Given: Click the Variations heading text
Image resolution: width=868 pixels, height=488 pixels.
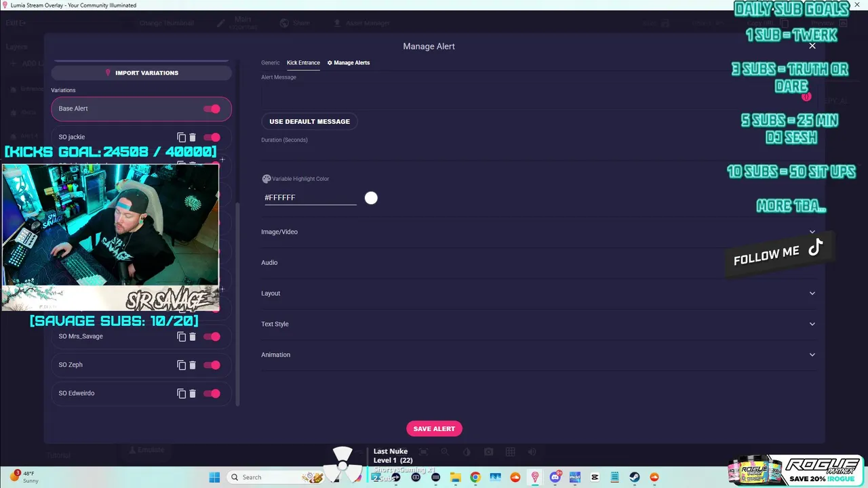Looking at the screenshot, I should [63, 90].
